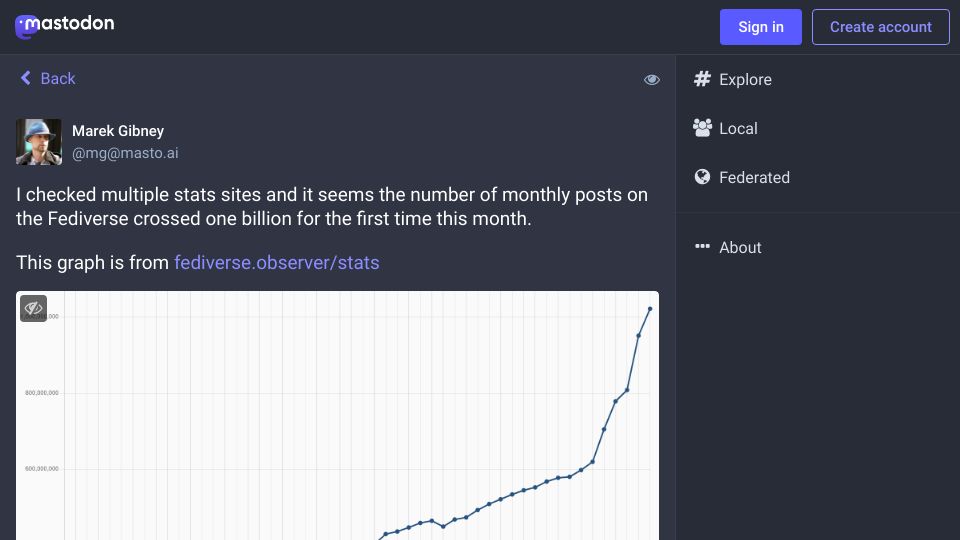Open the monthly posts graph image
Image resolution: width=960 pixels, height=540 pixels.
[x=337, y=416]
